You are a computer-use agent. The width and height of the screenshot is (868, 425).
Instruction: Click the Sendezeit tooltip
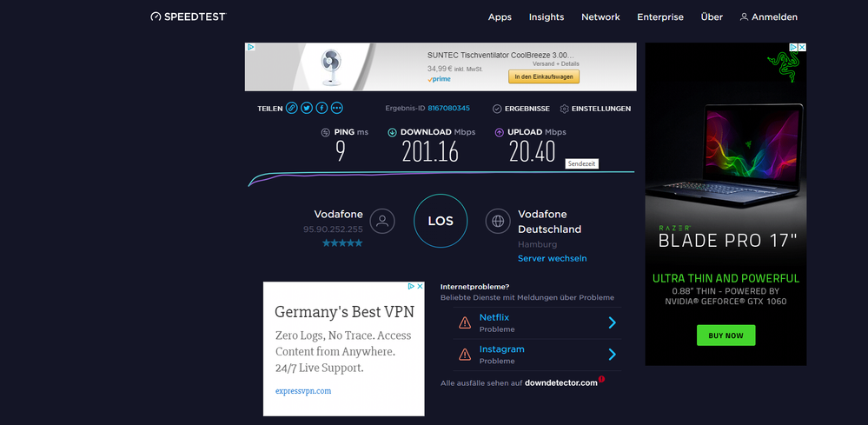(x=581, y=163)
